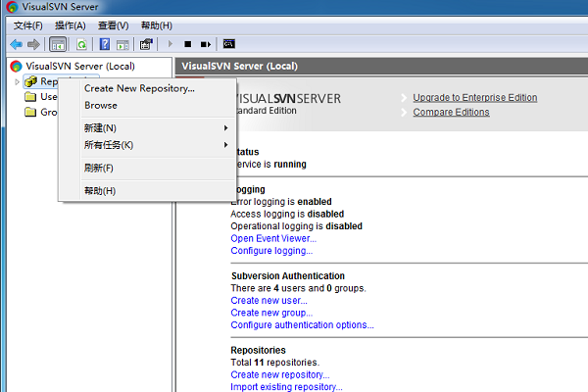Toggle the show/hide console tree icon
The image size is (588, 392).
click(58, 44)
